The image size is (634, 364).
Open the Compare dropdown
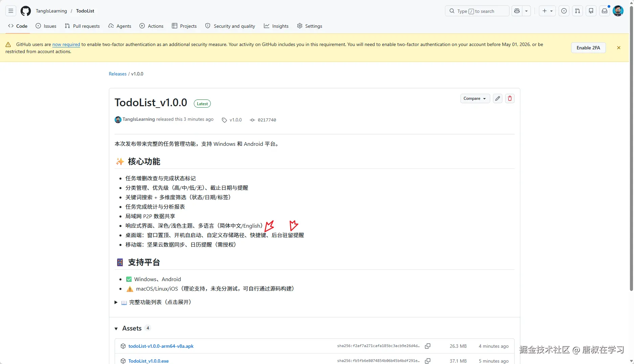tap(475, 98)
